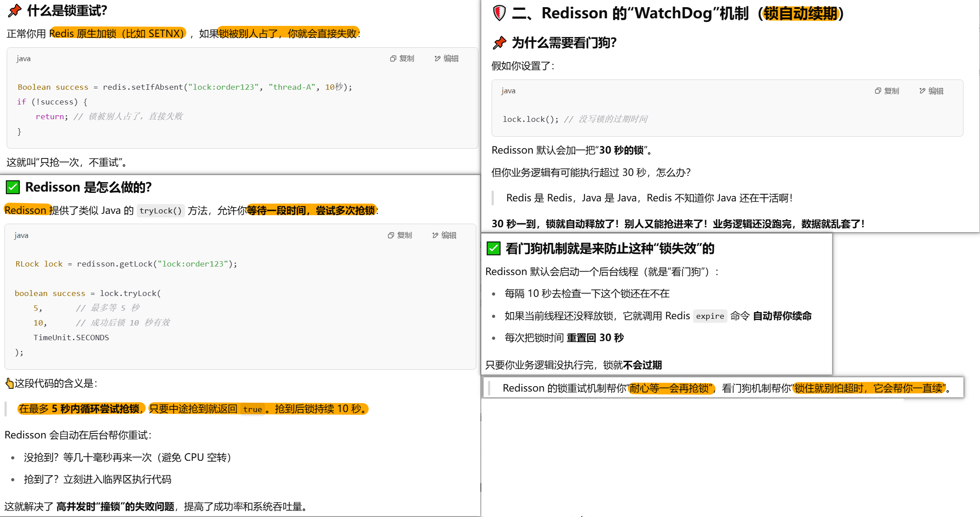This screenshot has height=517, width=980.
Task: Click the pointing hand icon before 这段代码的含义是
Action: click(9, 383)
